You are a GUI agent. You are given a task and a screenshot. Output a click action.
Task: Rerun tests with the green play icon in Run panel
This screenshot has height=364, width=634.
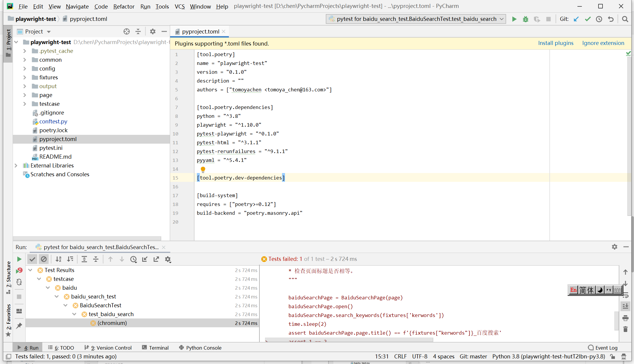[19, 259]
